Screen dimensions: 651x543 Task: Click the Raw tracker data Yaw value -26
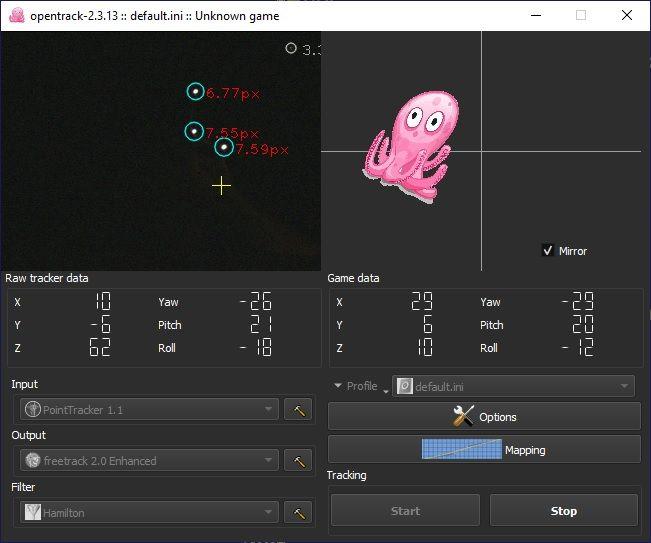[256, 301]
